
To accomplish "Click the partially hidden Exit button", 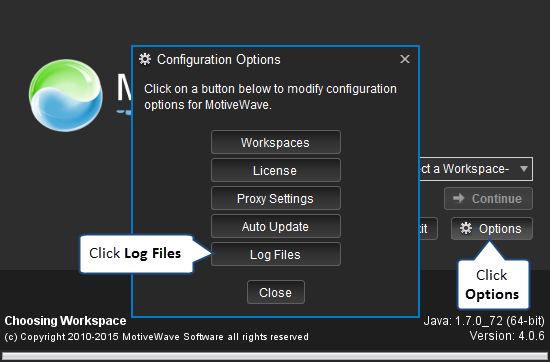I will coord(428,229).
